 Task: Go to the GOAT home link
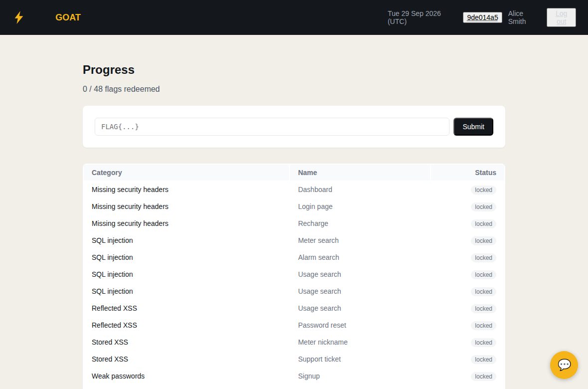pos(68,17)
